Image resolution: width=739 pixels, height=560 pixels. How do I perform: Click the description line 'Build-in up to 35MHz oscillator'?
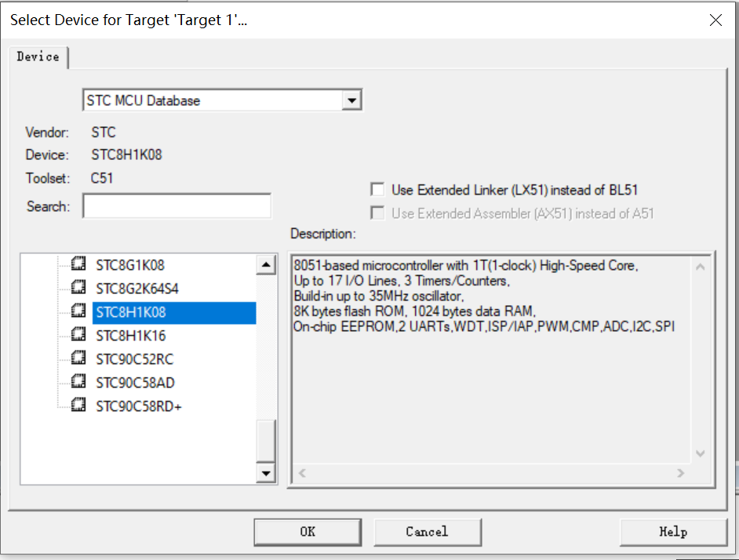[379, 296]
